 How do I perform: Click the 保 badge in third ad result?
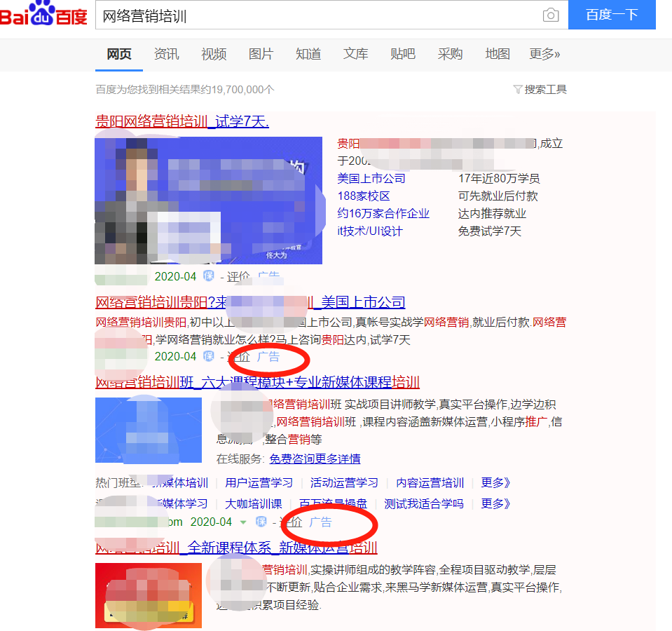click(261, 521)
